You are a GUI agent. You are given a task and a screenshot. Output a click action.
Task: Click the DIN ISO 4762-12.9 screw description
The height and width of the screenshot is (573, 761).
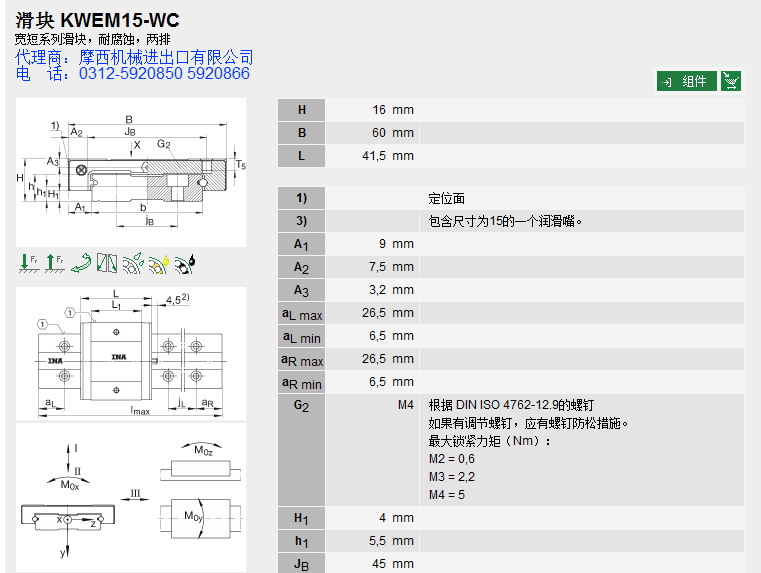(x=511, y=405)
